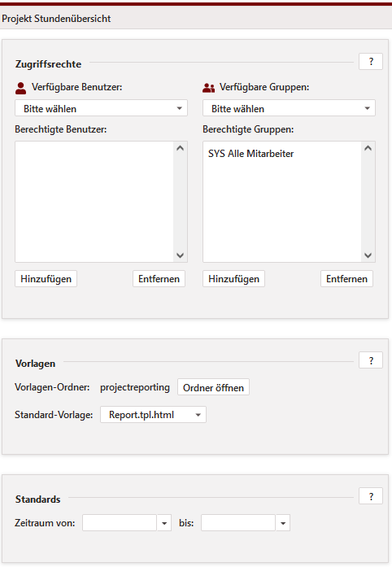This screenshot has width=392, height=567.
Task: Click the down arrow of the Berechtigte Benutzer scrollbar
Action: coord(180,255)
